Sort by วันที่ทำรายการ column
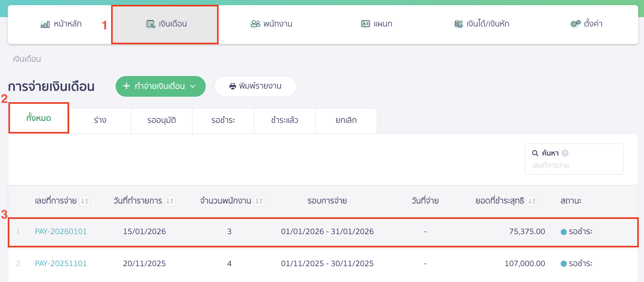The image size is (644, 282). click(x=170, y=201)
